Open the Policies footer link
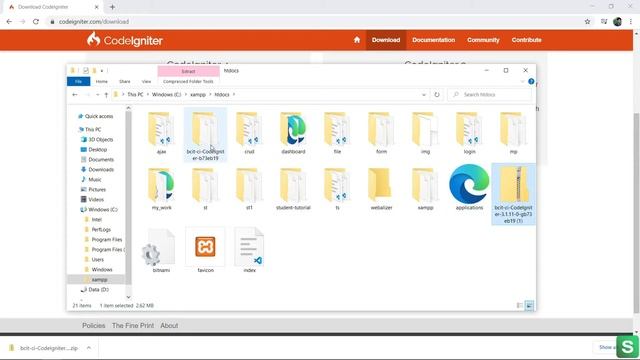Viewport: 640px width, 360px height. [93, 325]
